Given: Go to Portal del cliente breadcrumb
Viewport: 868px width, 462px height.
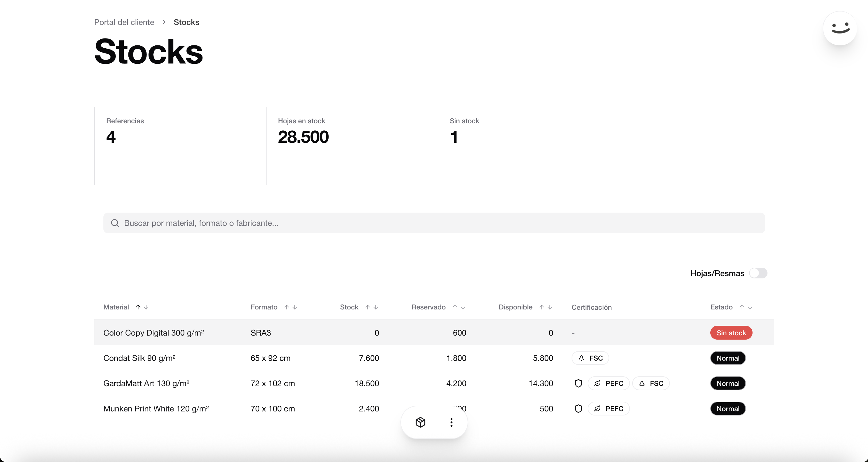Looking at the screenshot, I should coord(124,22).
